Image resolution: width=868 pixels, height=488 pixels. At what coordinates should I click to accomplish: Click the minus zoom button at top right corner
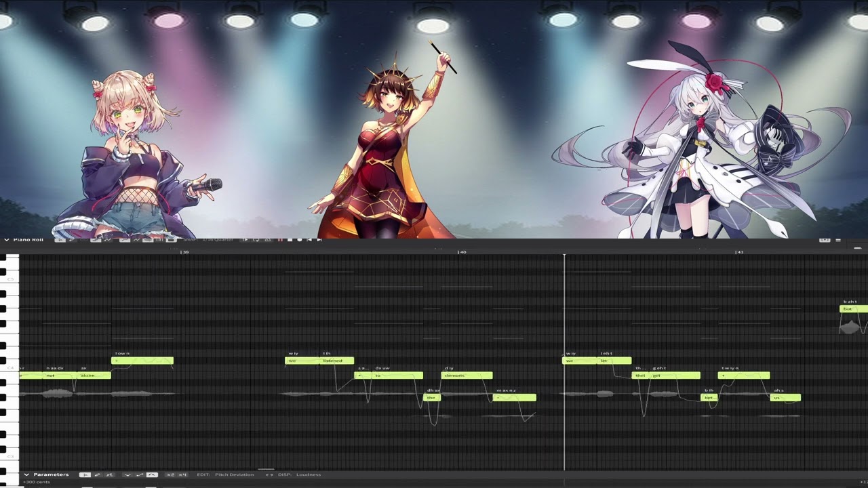coord(857,248)
